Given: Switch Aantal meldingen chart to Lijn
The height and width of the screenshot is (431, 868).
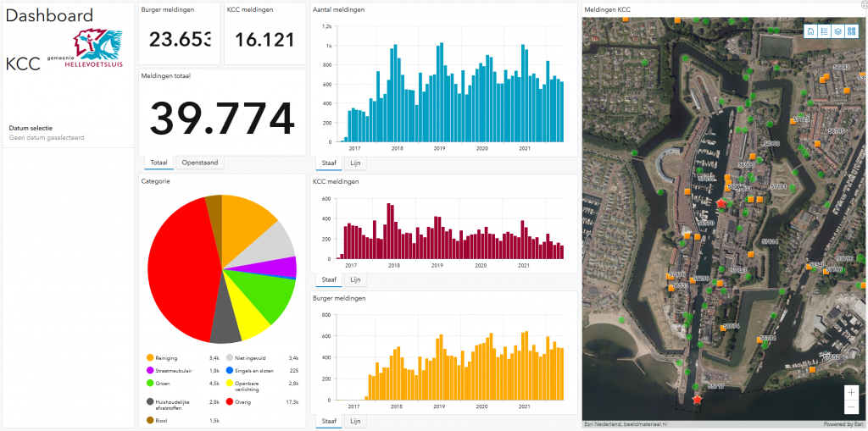Looking at the screenshot, I should coord(355,163).
